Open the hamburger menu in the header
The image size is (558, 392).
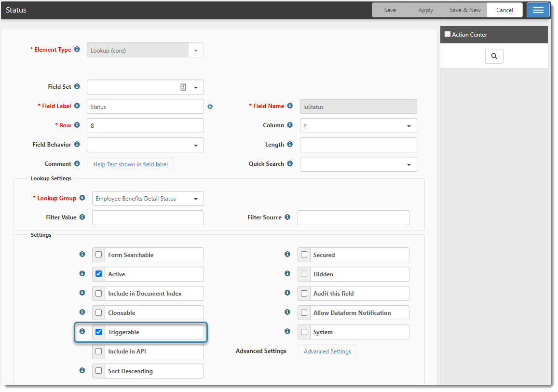click(538, 10)
